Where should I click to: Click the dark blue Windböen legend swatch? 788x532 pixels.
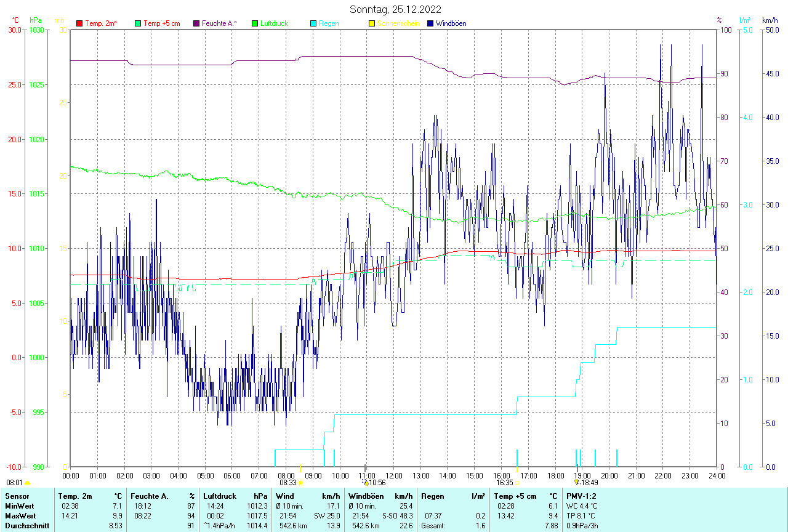[430, 23]
